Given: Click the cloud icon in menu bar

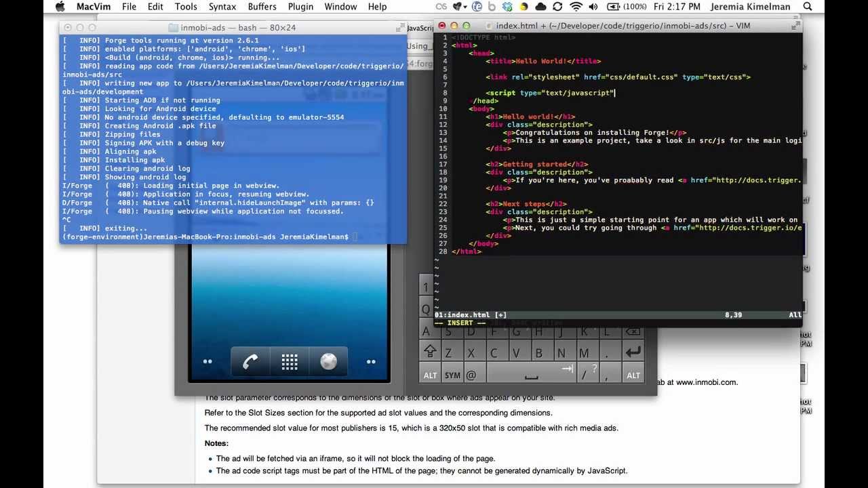Looking at the screenshot, I should (540, 7).
